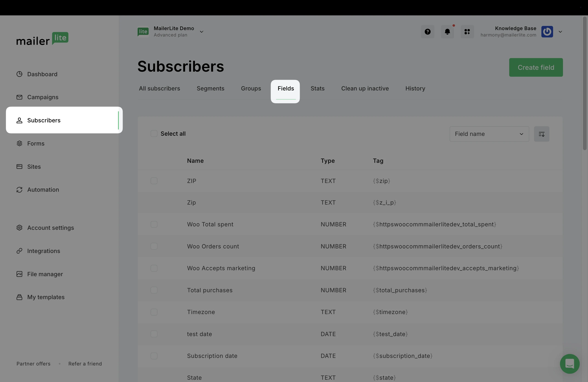Click the sort order icon button
The image size is (588, 382).
click(541, 134)
